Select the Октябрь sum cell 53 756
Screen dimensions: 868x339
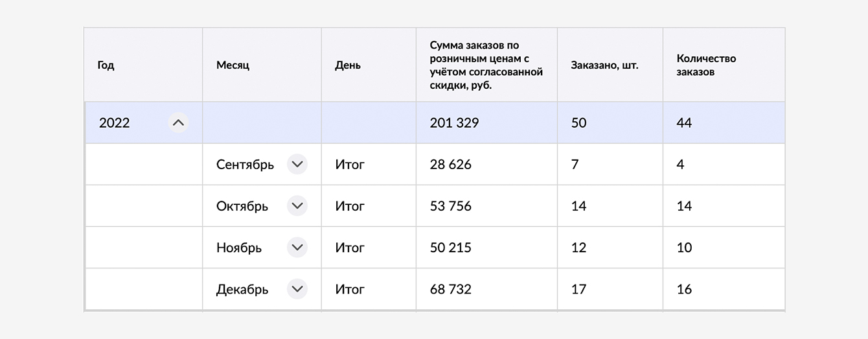click(x=451, y=206)
